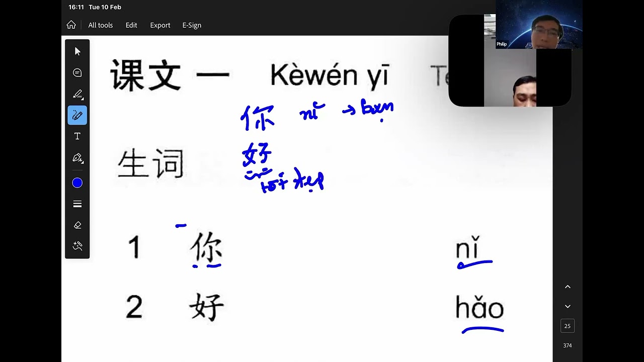644x362 pixels.
Task: Select the highlighter tool
Action: point(77,94)
